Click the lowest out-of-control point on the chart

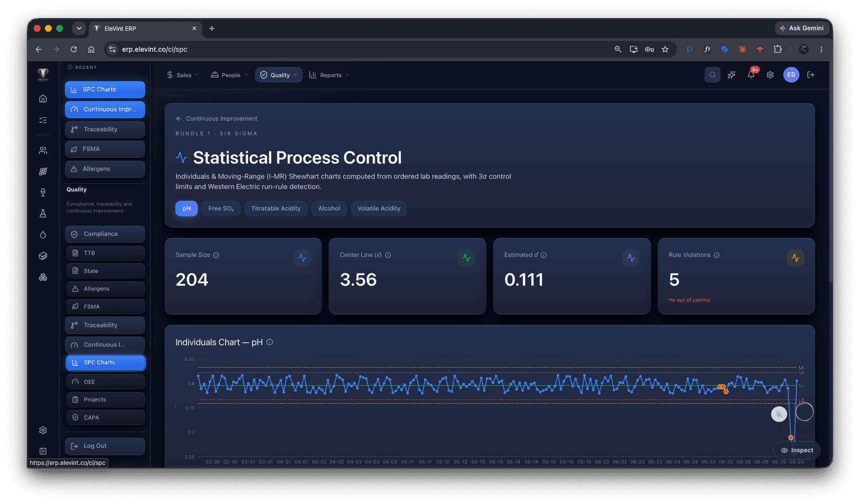coord(791,438)
